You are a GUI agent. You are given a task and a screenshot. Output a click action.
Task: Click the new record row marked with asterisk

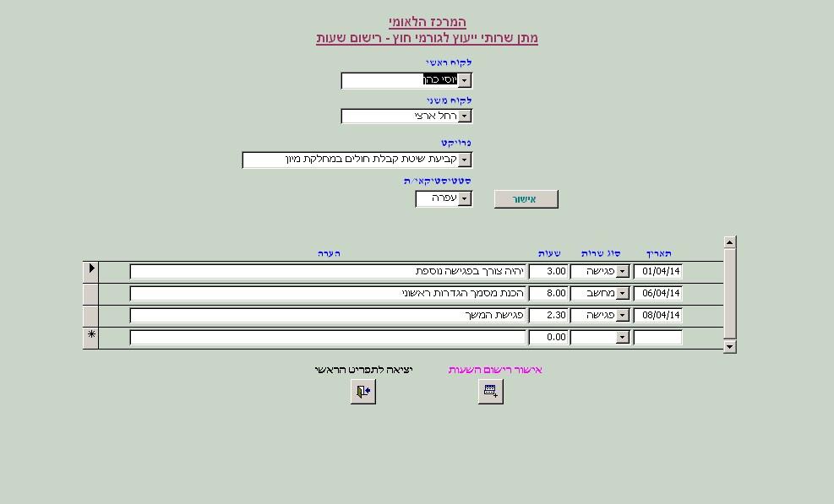92,336
